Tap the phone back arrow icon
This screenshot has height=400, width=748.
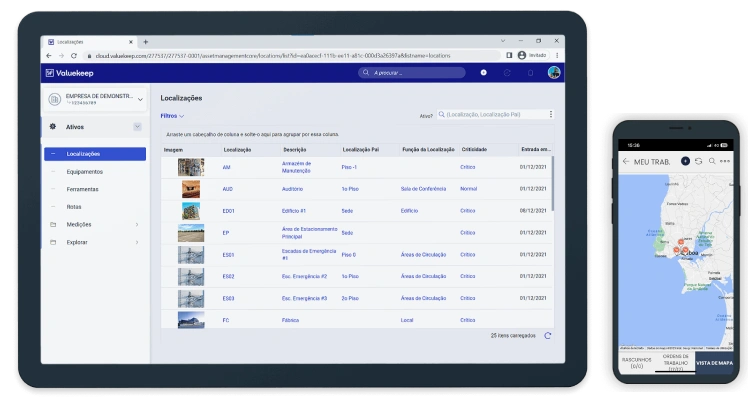626,162
